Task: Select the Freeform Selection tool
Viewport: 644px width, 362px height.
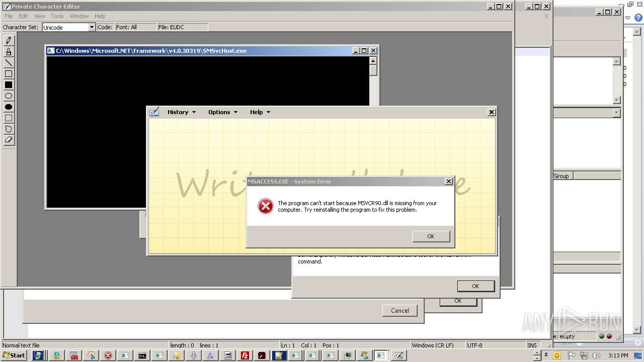Action: tap(9, 129)
